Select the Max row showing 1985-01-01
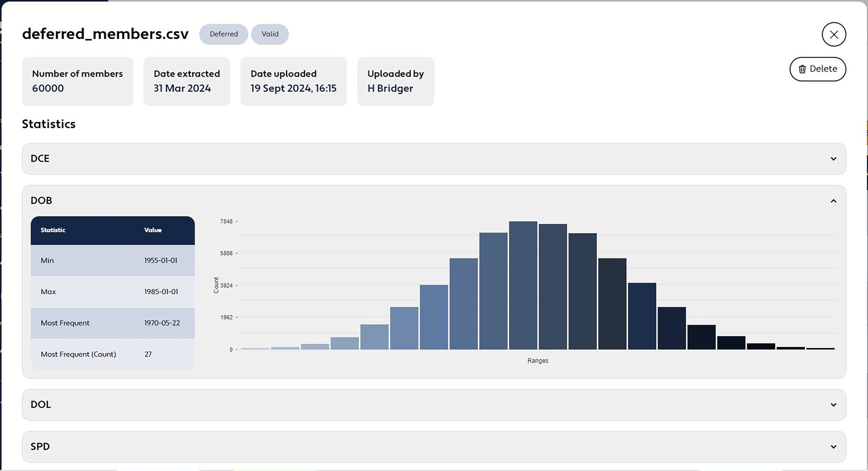 (113, 292)
